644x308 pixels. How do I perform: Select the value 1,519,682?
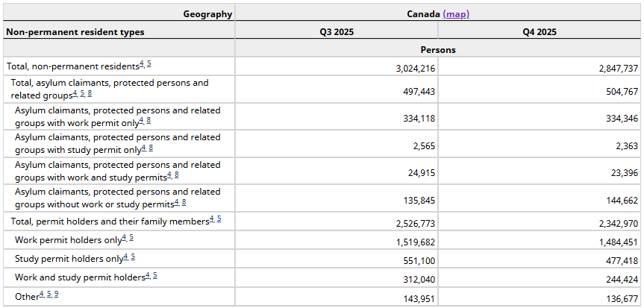pos(416,242)
